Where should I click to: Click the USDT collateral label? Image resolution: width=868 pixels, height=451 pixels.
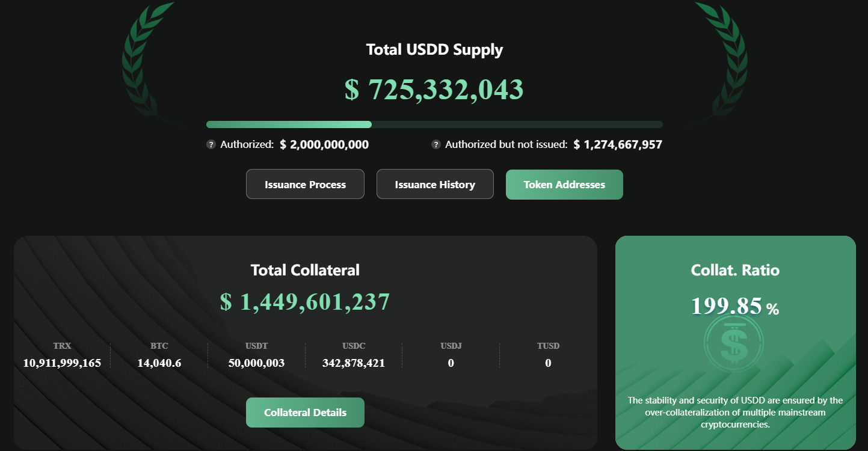[x=257, y=346]
